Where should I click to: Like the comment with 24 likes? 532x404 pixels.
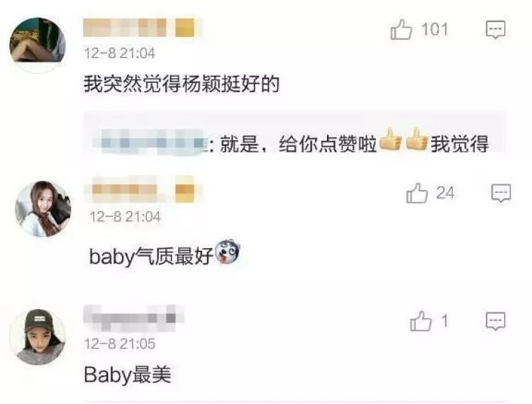tap(416, 193)
